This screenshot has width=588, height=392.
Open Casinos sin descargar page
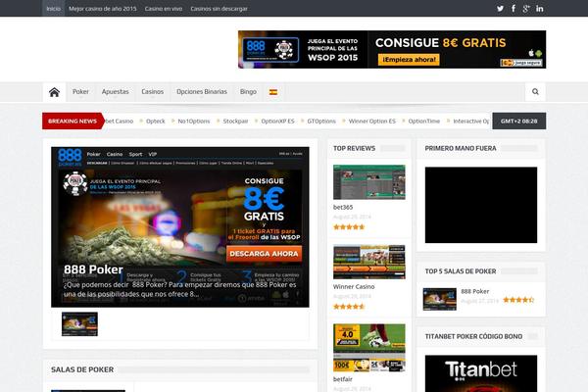(219, 8)
